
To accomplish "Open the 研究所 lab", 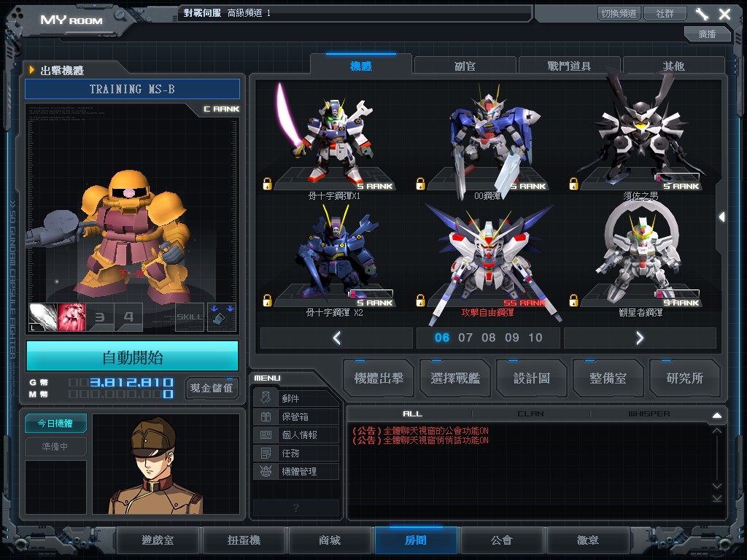I will [x=684, y=378].
